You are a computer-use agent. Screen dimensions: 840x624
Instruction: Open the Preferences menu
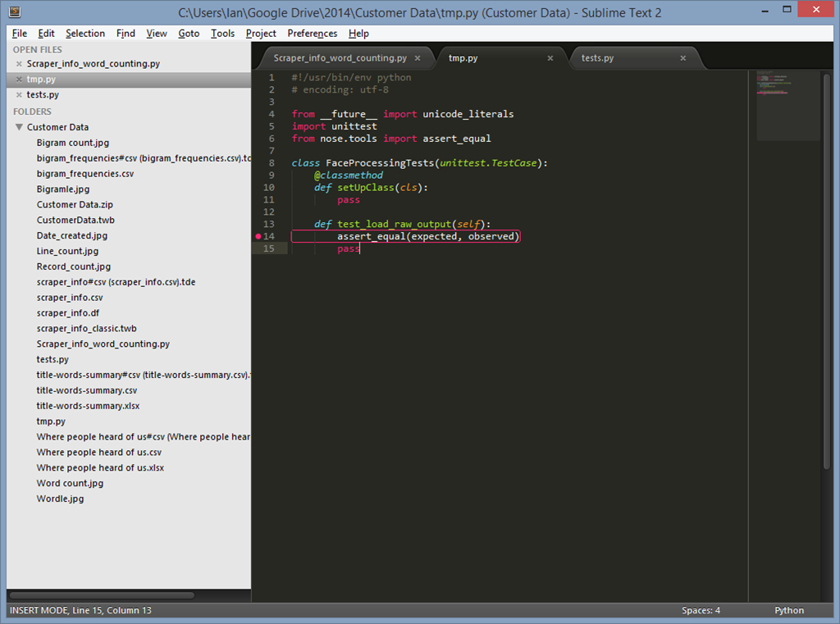pyautogui.click(x=313, y=33)
